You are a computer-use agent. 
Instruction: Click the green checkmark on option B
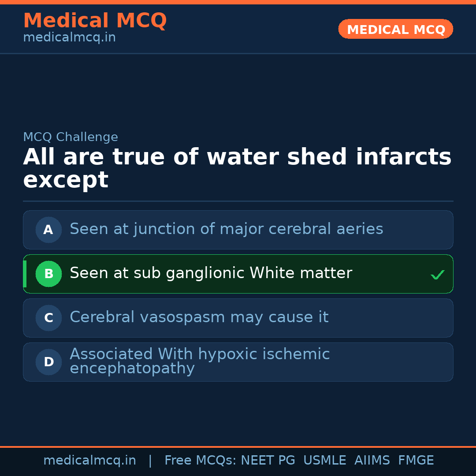(x=437, y=275)
